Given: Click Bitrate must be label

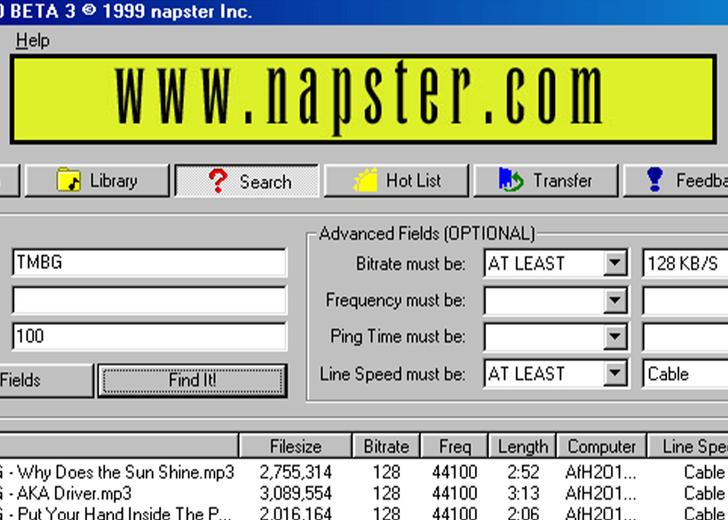Looking at the screenshot, I should [410, 264].
